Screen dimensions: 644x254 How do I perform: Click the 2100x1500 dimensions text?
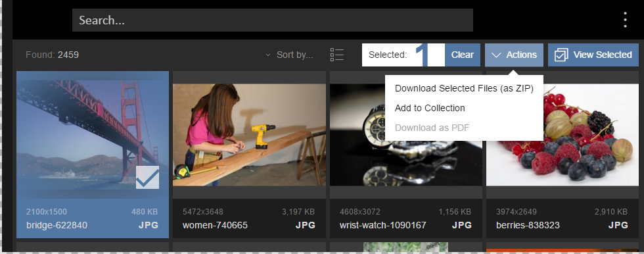click(47, 212)
